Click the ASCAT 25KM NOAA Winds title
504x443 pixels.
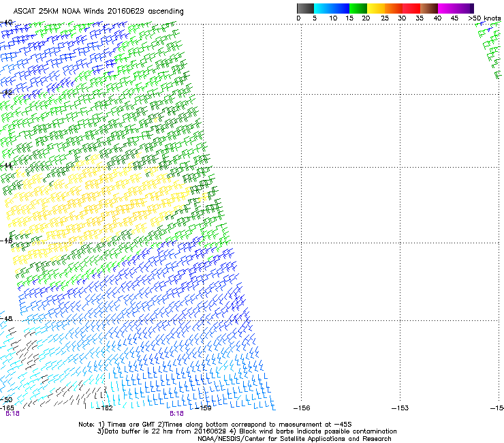[98, 12]
